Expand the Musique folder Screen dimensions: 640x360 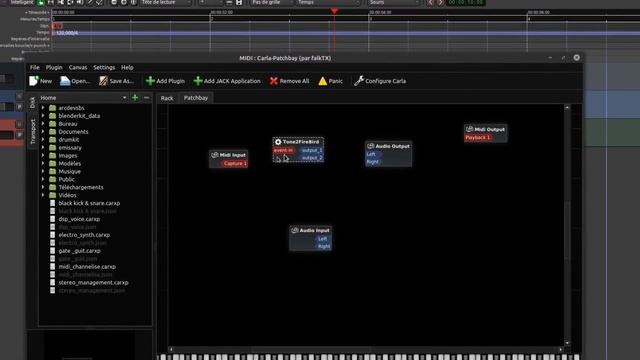pyautogui.click(x=43, y=171)
